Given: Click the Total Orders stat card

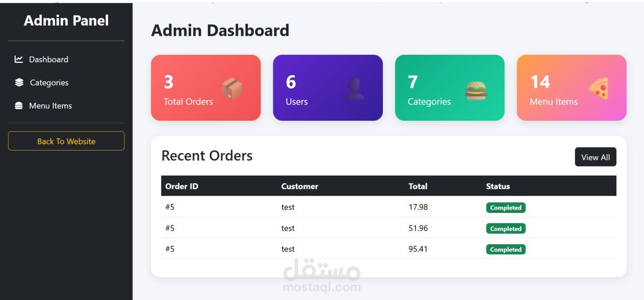Looking at the screenshot, I should coord(206,88).
